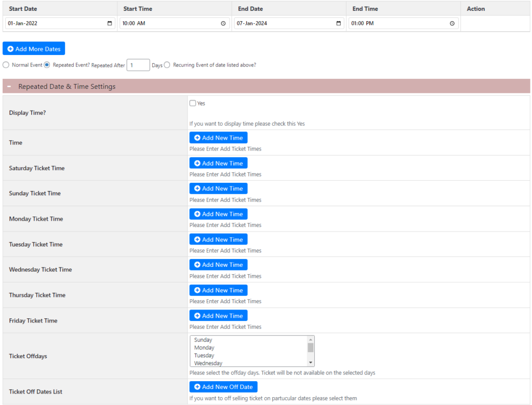Viewport: 532px width, 405px height.
Task: Open the Start Date calendar picker
Action: 110,23
